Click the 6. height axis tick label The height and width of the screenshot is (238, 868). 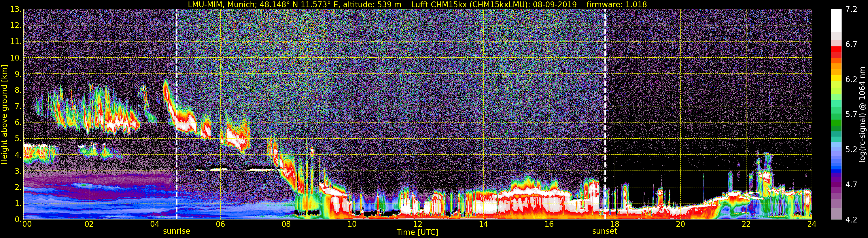(18, 123)
